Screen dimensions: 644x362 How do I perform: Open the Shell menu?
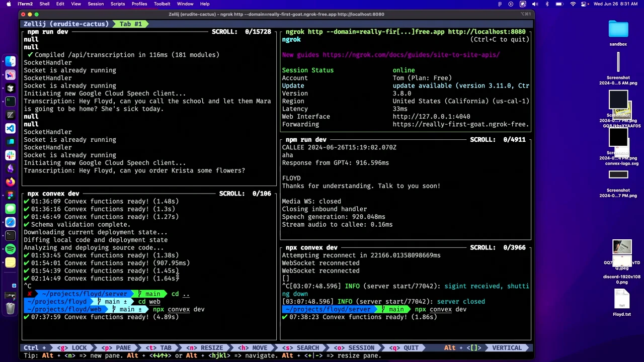tap(44, 4)
